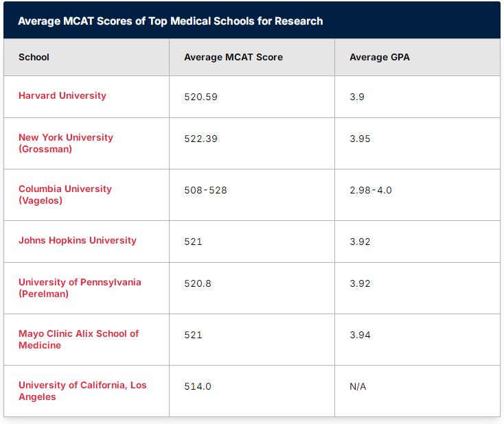This screenshot has width=504, height=424.
Task: Open University of California, Los Angeles link
Action: (x=82, y=391)
